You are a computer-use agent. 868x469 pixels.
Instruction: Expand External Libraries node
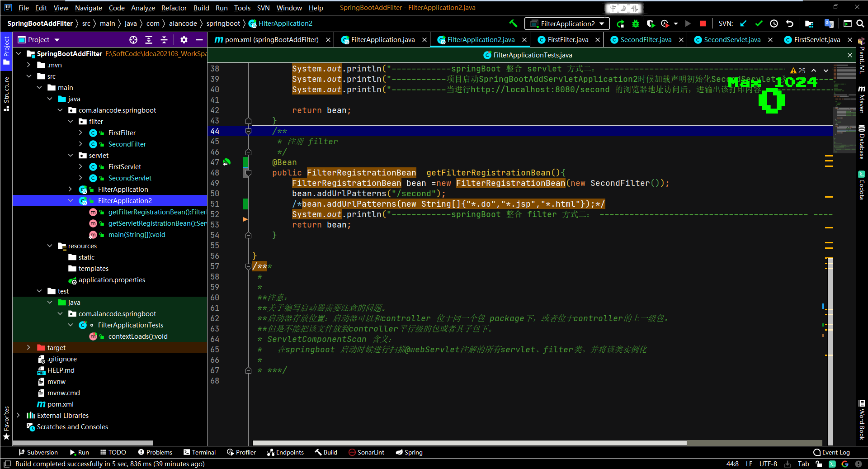click(18, 416)
